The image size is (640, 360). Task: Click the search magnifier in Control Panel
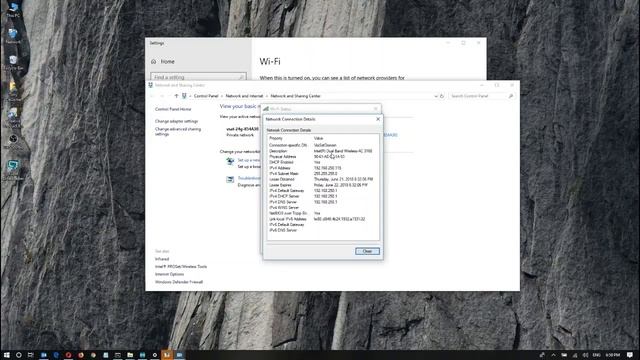(x=511, y=96)
